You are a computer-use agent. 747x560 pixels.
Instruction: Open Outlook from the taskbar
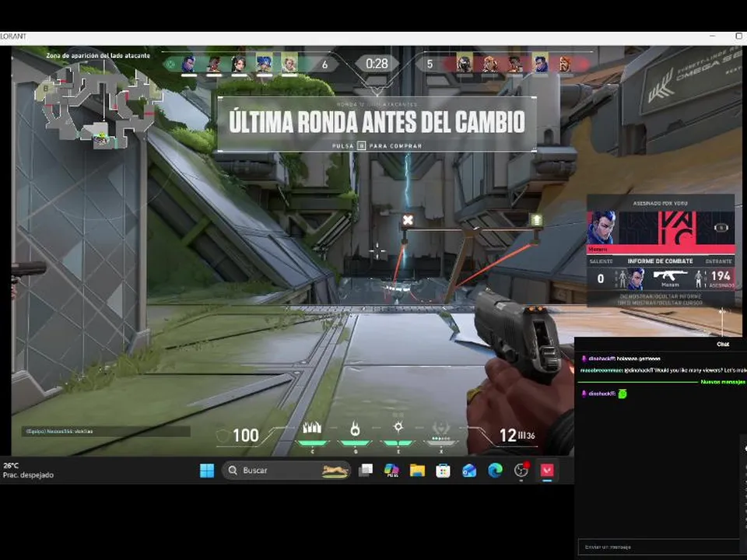click(x=469, y=471)
